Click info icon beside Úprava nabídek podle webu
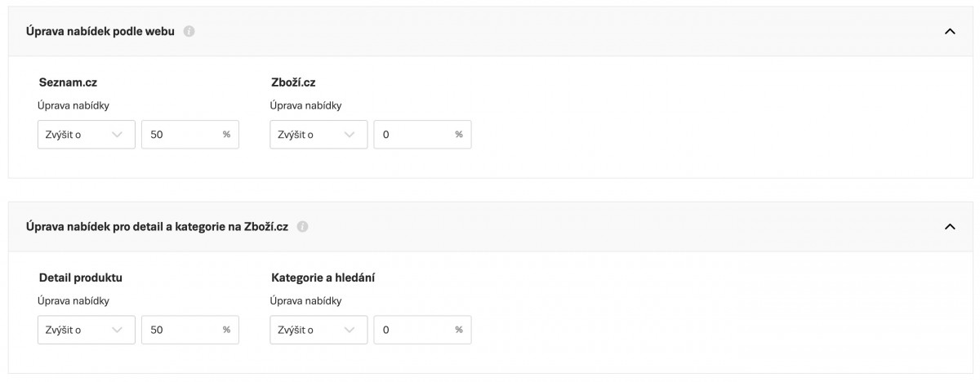 189,32
